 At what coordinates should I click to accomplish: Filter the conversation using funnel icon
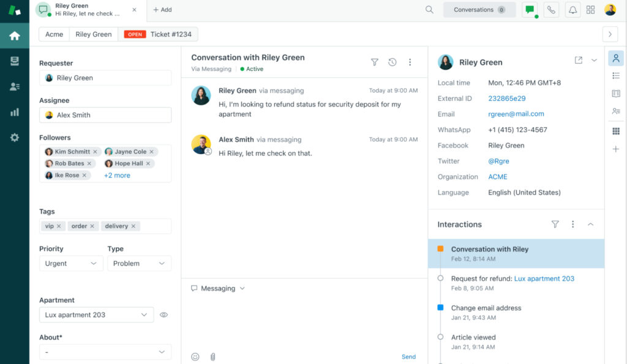point(375,62)
